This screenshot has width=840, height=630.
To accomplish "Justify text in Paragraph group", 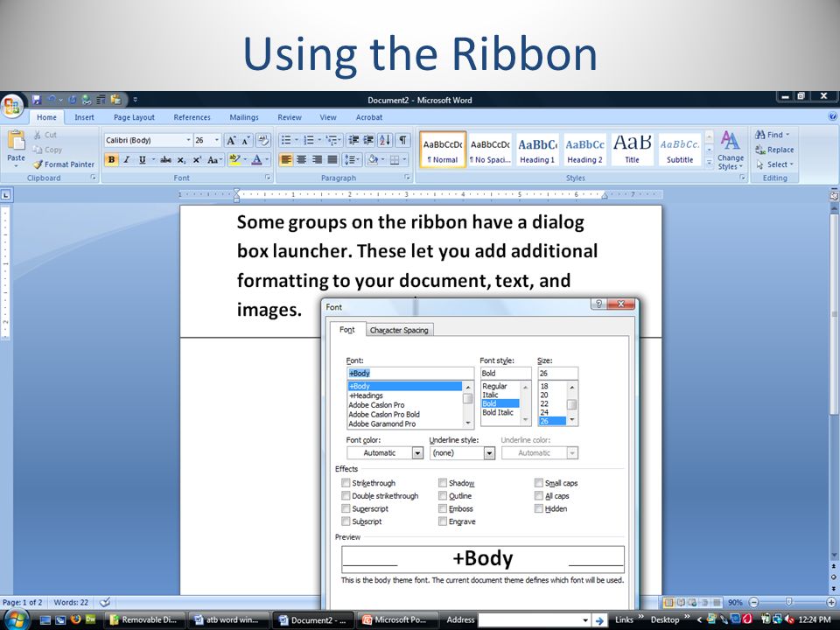I will (x=332, y=159).
